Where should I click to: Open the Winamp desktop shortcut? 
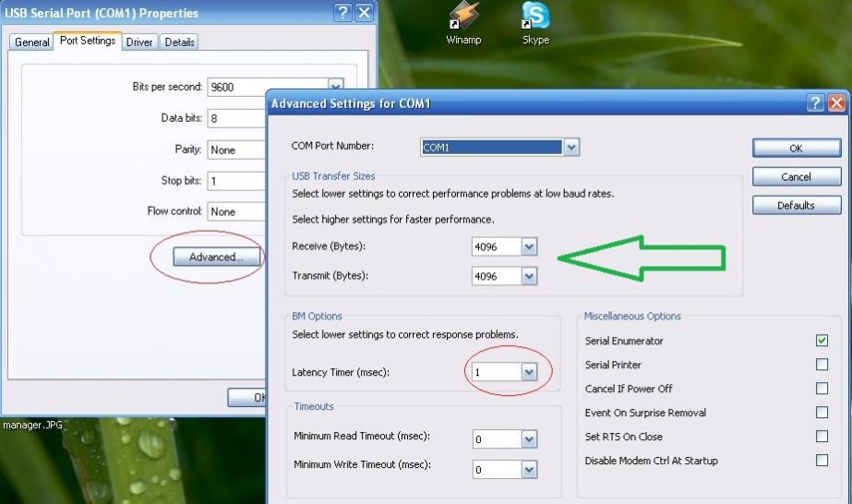click(463, 20)
